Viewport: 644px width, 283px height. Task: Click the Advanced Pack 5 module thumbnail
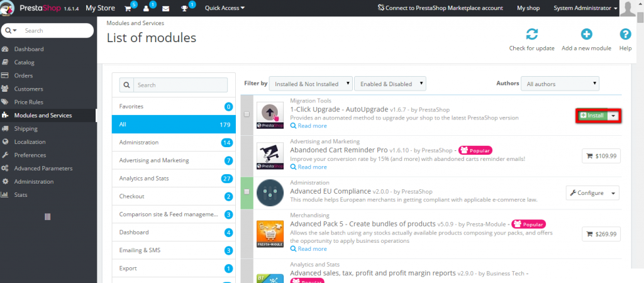coord(270,234)
